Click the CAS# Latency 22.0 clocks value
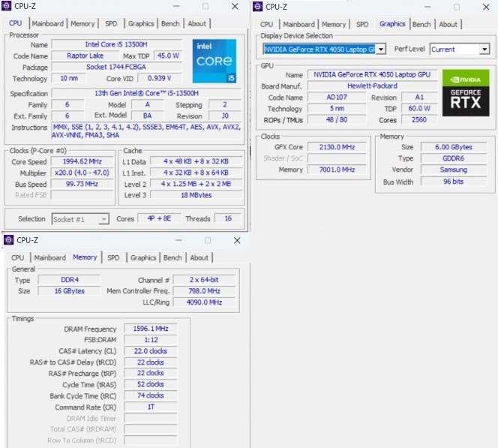This screenshot has height=448, width=498. tap(151, 351)
